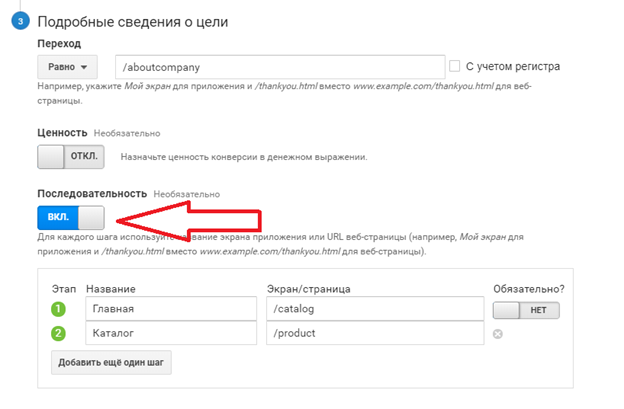Focus the /aboutcompany destination field
This screenshot has height=409, width=624.
pos(280,67)
